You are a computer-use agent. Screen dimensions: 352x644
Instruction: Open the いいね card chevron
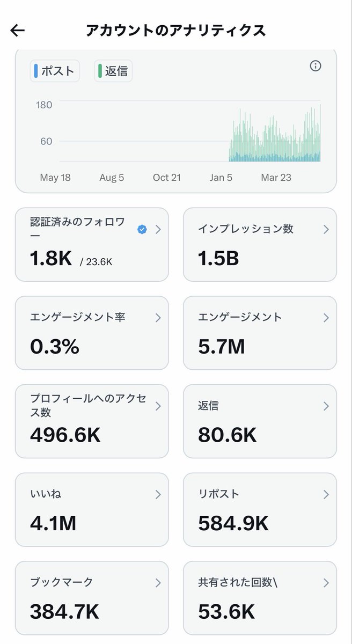click(x=158, y=494)
